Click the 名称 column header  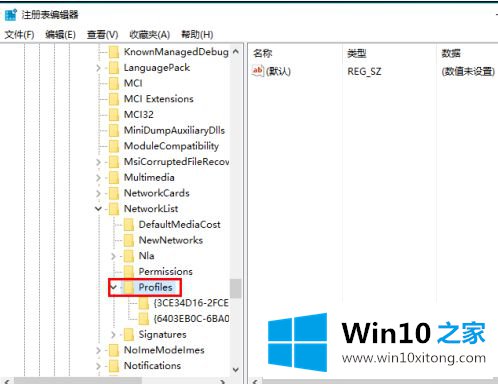click(x=263, y=53)
